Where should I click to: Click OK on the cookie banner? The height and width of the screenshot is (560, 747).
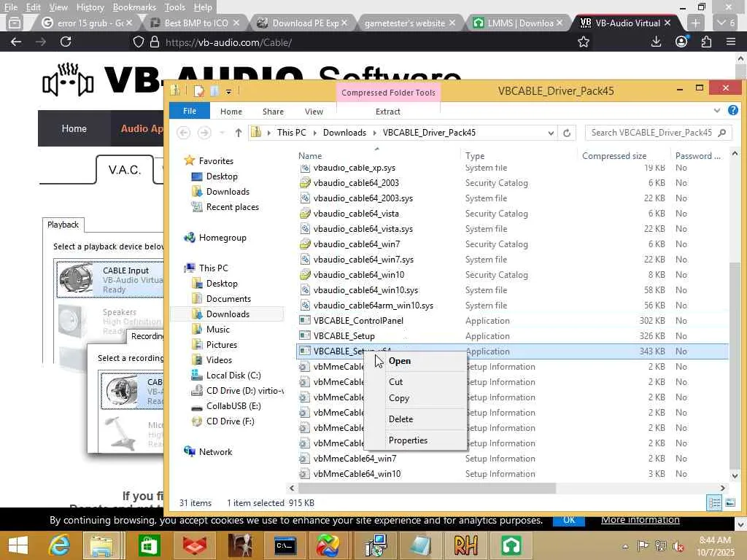(x=569, y=520)
